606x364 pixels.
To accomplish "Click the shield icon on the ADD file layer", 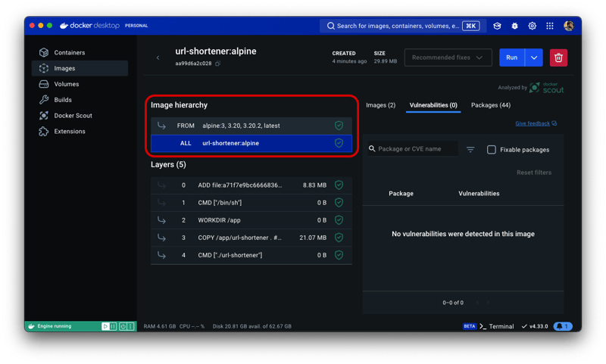I will coord(339,185).
